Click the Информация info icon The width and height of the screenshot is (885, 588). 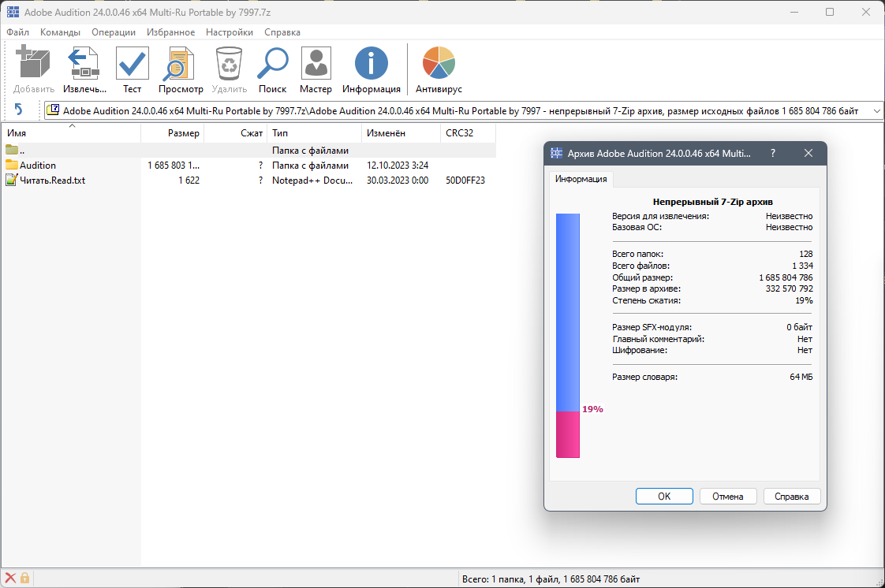(371, 63)
